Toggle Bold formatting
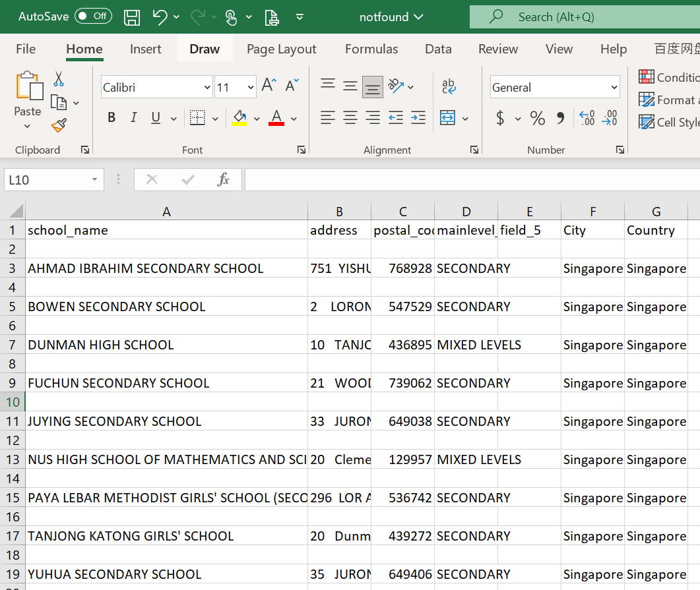 (111, 118)
